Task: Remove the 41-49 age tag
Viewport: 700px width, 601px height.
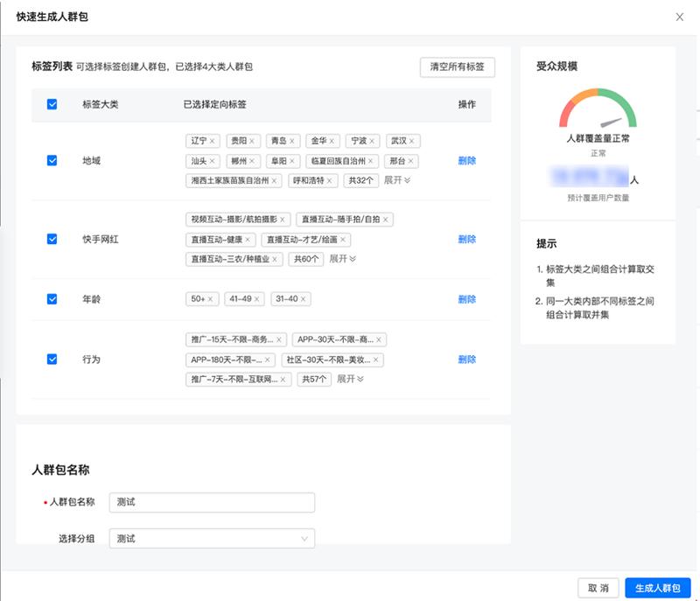Action: coord(256,299)
